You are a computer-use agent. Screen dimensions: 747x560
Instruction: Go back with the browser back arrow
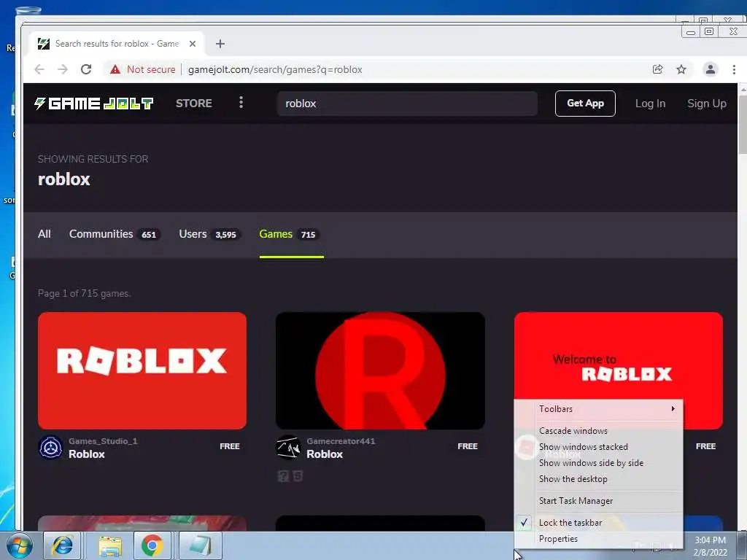coord(39,69)
